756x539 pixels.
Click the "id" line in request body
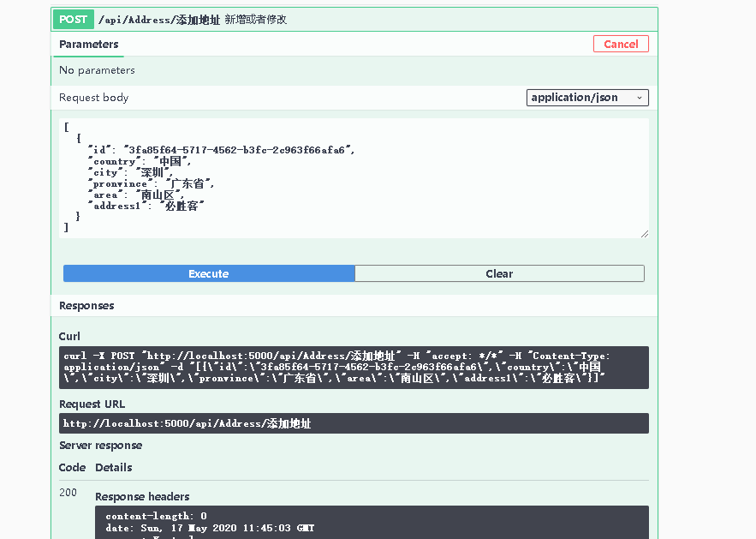point(221,150)
